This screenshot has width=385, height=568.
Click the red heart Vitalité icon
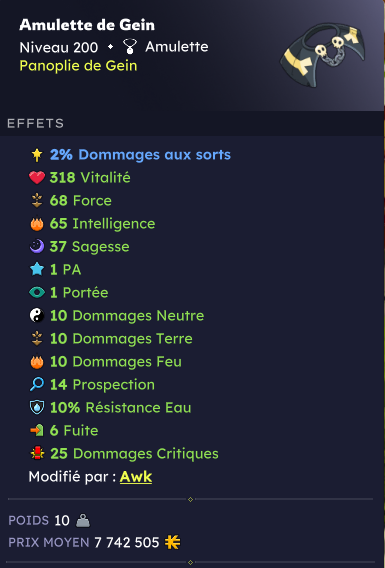pyautogui.click(x=37, y=178)
